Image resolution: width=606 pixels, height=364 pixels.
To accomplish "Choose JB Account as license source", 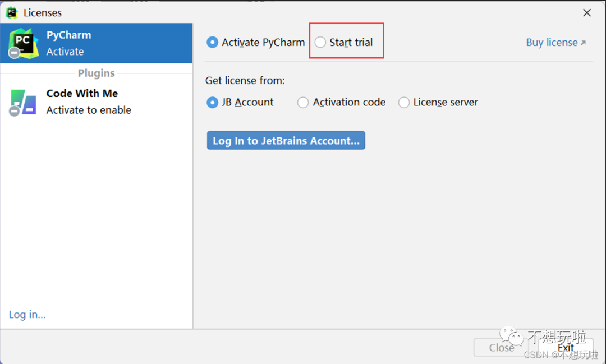I will click(212, 103).
